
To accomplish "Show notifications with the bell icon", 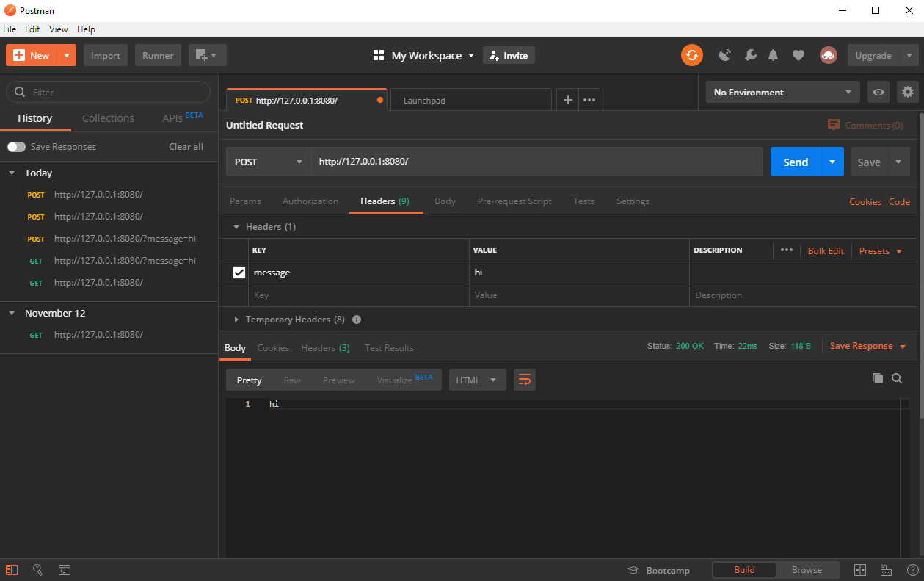I will [x=774, y=55].
